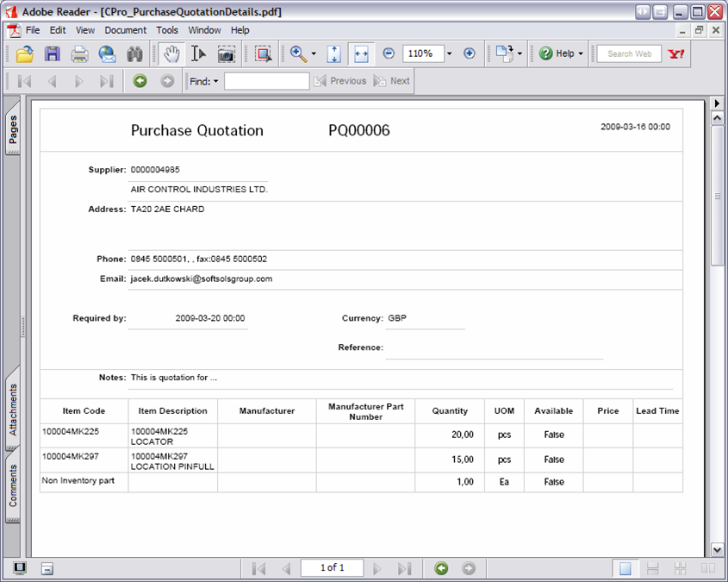Click the Find text input field
This screenshot has height=582, width=728.
pos(266,81)
